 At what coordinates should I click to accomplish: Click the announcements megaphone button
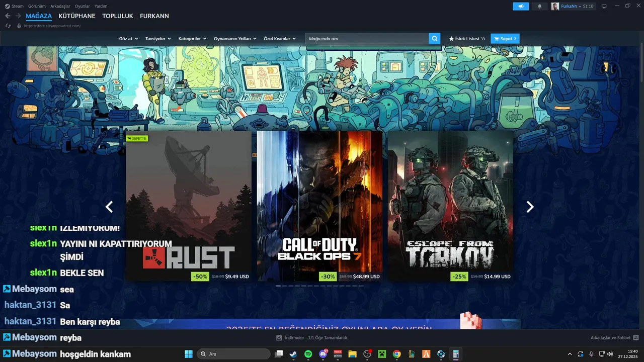(x=521, y=6)
